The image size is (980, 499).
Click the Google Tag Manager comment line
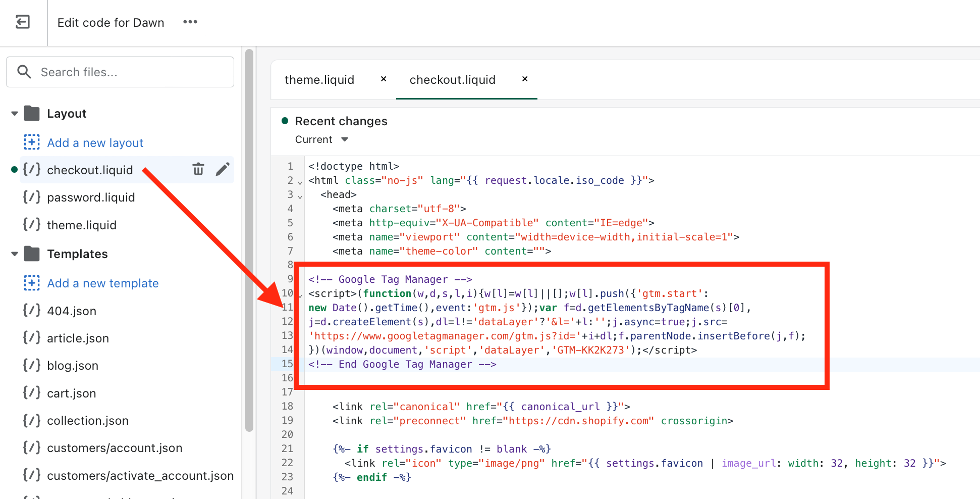pyautogui.click(x=390, y=279)
